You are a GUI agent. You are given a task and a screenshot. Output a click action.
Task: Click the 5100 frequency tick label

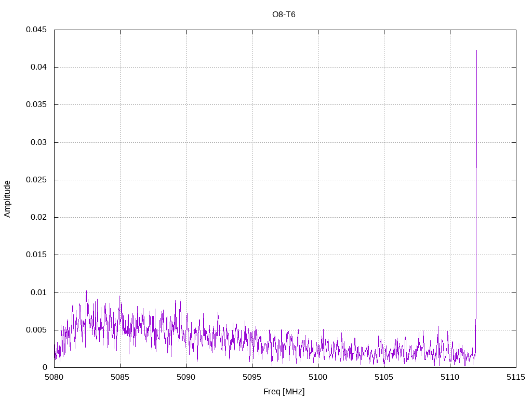(x=318, y=377)
